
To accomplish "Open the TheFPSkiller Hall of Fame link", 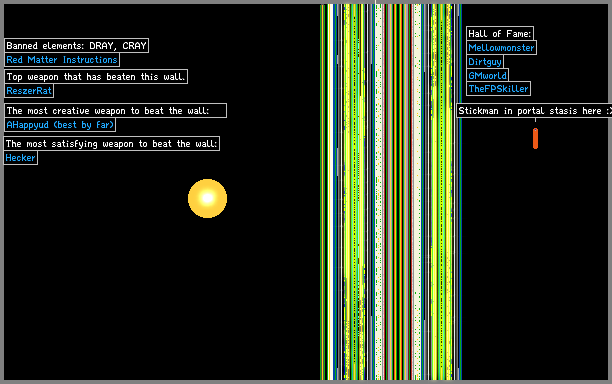I will coord(498,89).
